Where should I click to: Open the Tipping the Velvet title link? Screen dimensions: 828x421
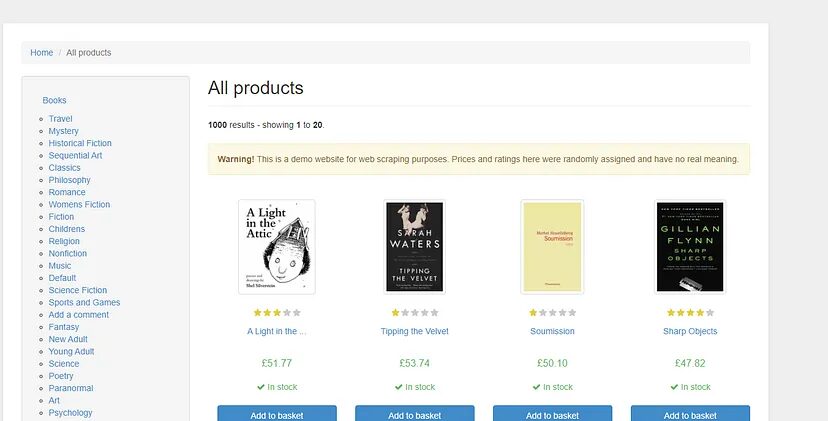[x=414, y=331]
